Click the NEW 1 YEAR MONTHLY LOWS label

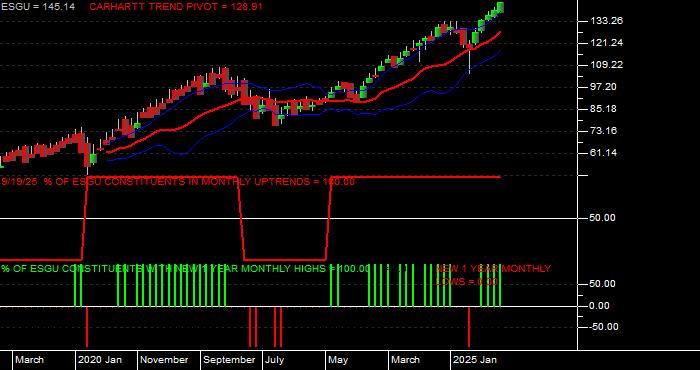(493, 275)
